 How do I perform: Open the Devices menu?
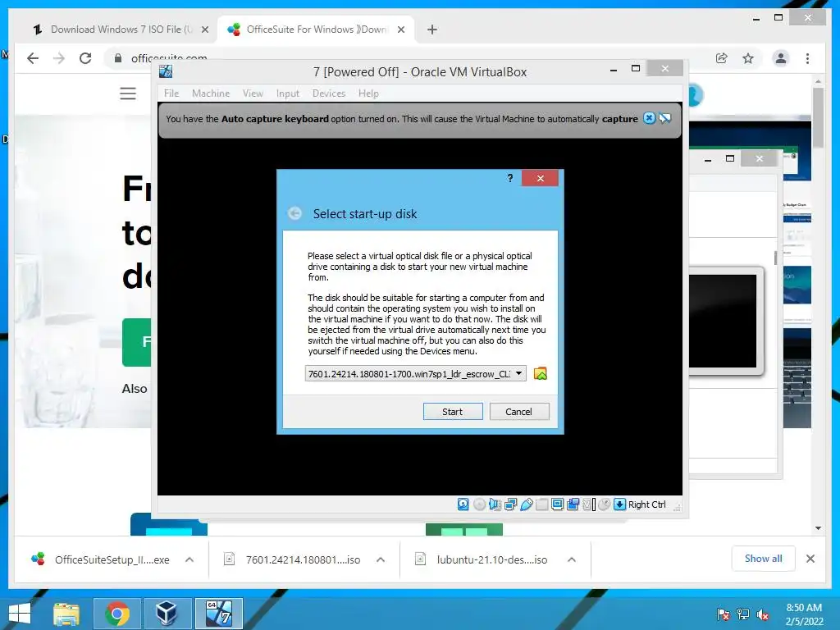tap(329, 94)
